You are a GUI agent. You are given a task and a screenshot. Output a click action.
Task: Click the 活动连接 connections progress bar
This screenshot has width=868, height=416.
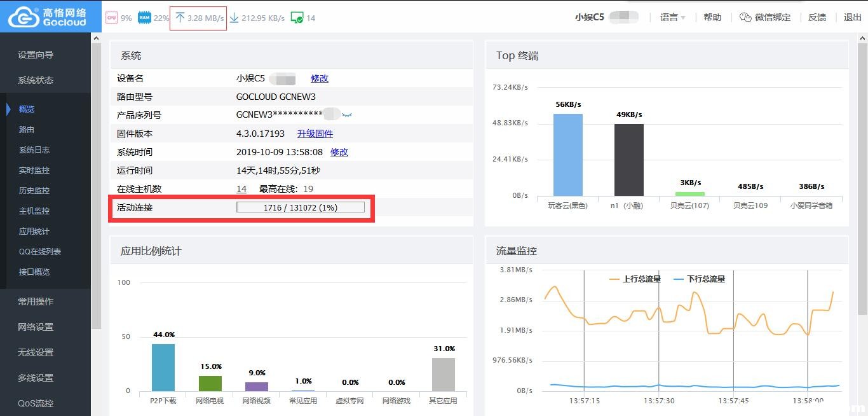(x=301, y=207)
